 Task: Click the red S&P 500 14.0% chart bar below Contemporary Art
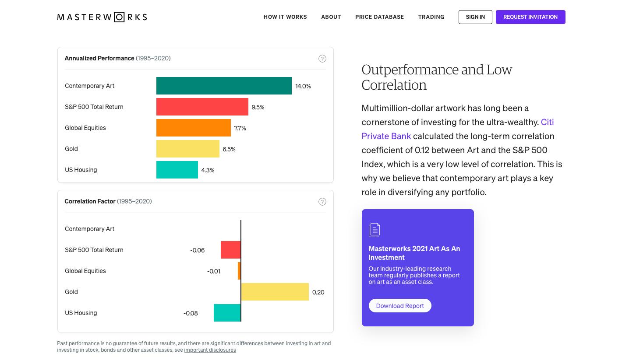[202, 107]
